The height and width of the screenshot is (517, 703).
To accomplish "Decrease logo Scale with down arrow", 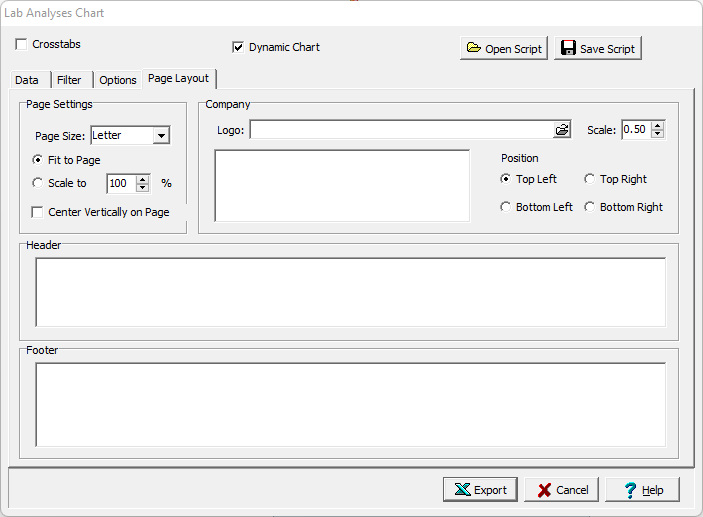I will 657,134.
